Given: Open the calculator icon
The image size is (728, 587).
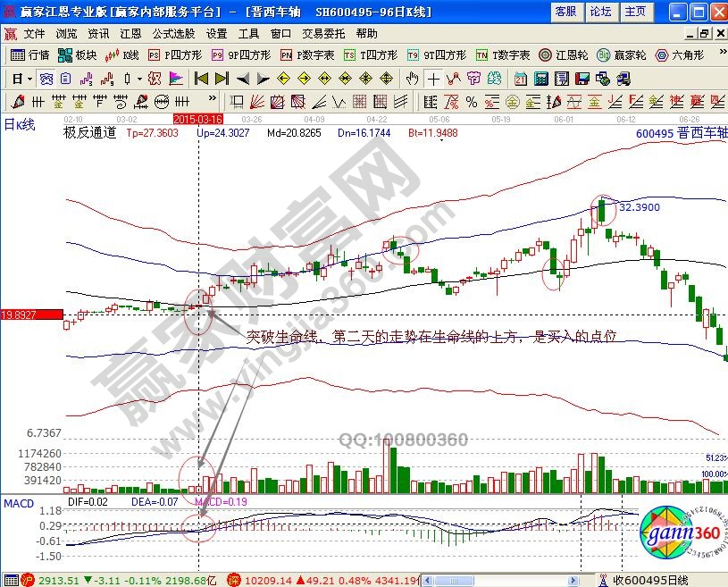Looking at the screenshot, I should 541,79.
